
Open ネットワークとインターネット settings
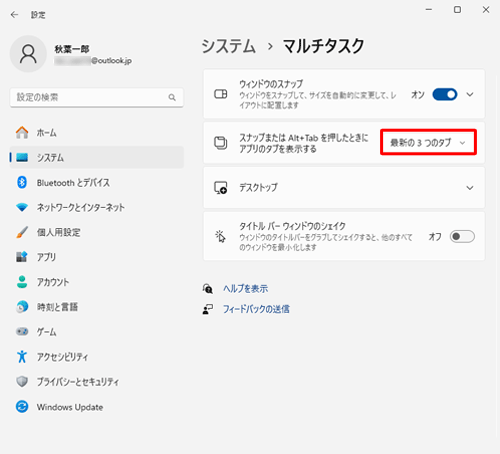click(97, 207)
